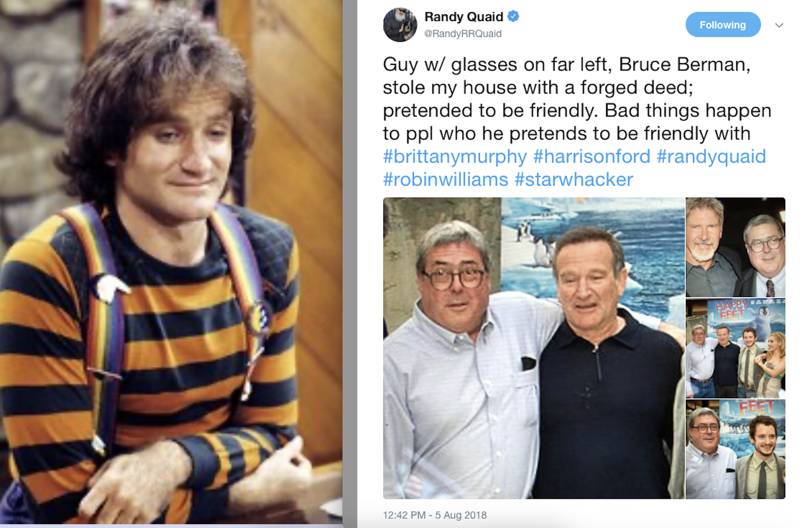The height and width of the screenshot is (528, 812).
Task: Click the striped-shirt photo on the left
Action: tap(171, 262)
